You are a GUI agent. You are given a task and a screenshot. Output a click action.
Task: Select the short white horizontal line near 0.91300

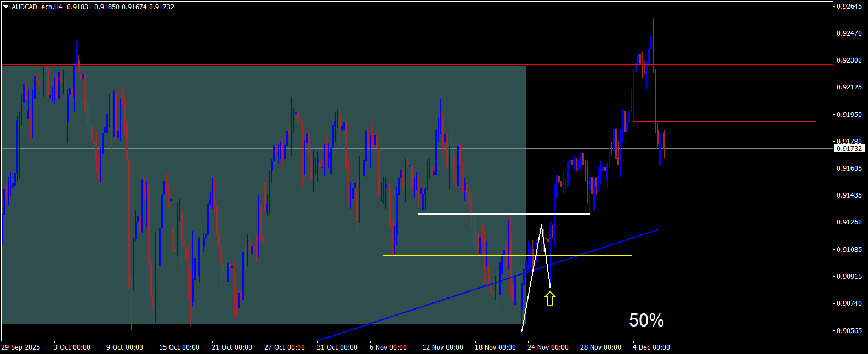click(504, 213)
